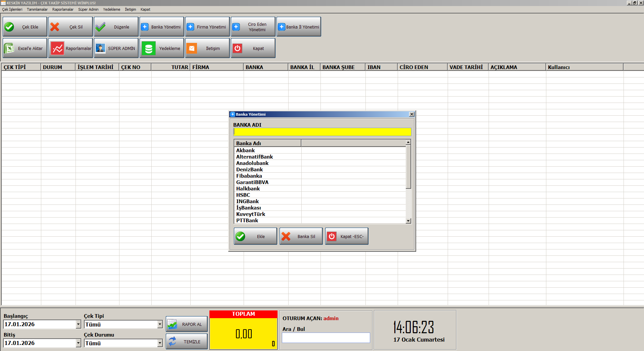Select GarantiBBVA in the bank list
644x351 pixels.
(252, 182)
